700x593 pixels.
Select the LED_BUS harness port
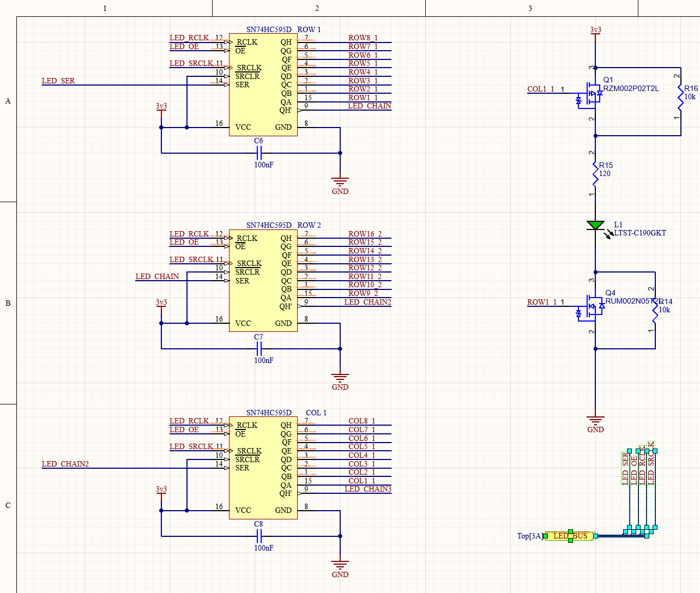tap(571, 536)
